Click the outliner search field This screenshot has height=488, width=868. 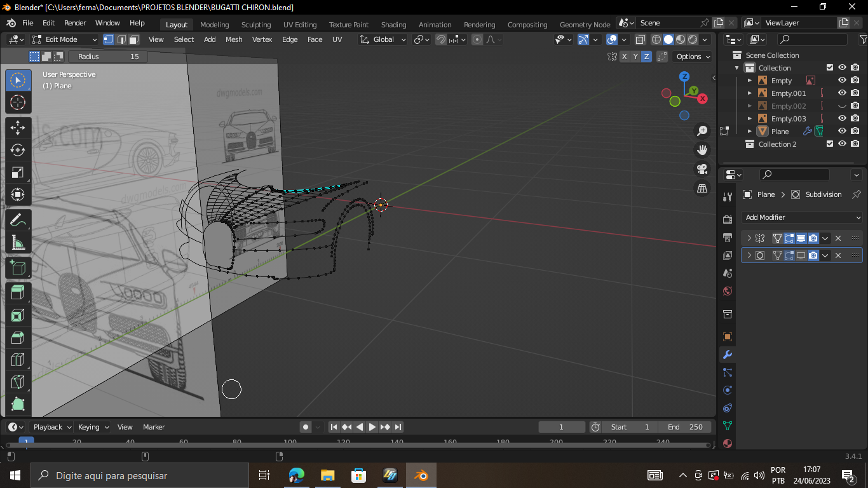tap(812, 39)
